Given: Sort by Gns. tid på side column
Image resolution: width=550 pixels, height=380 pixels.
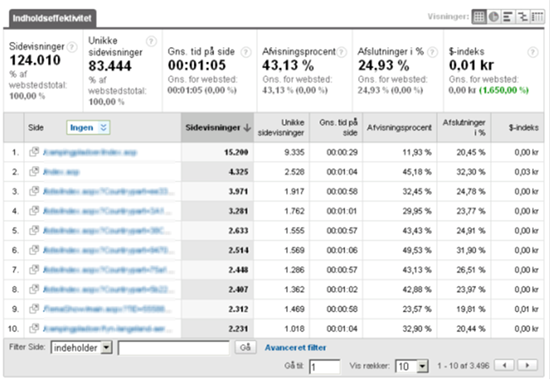Looking at the screenshot, I should click(x=336, y=127).
